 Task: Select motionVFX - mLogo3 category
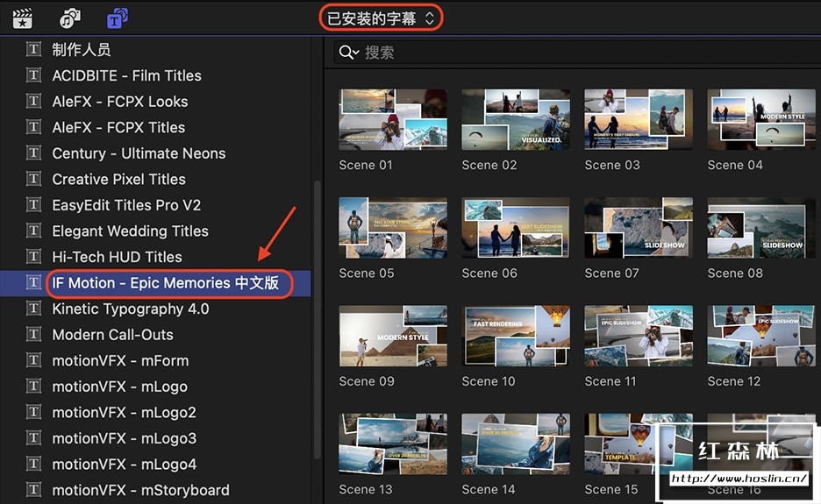click(155, 438)
